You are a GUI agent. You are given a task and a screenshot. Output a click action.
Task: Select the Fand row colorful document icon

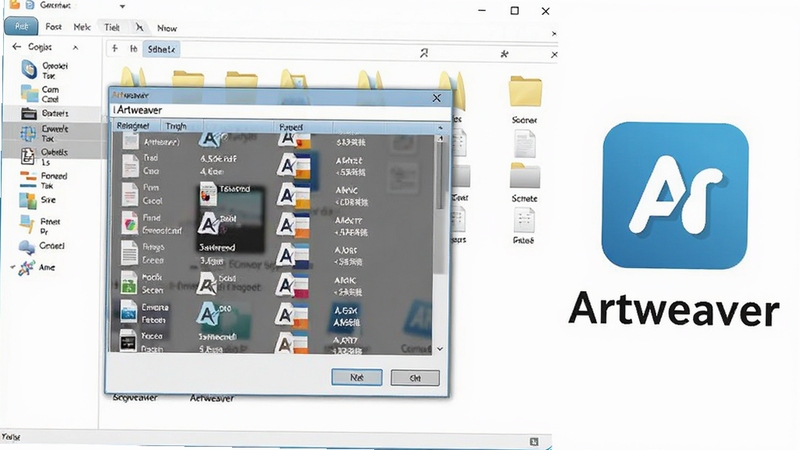[130, 224]
